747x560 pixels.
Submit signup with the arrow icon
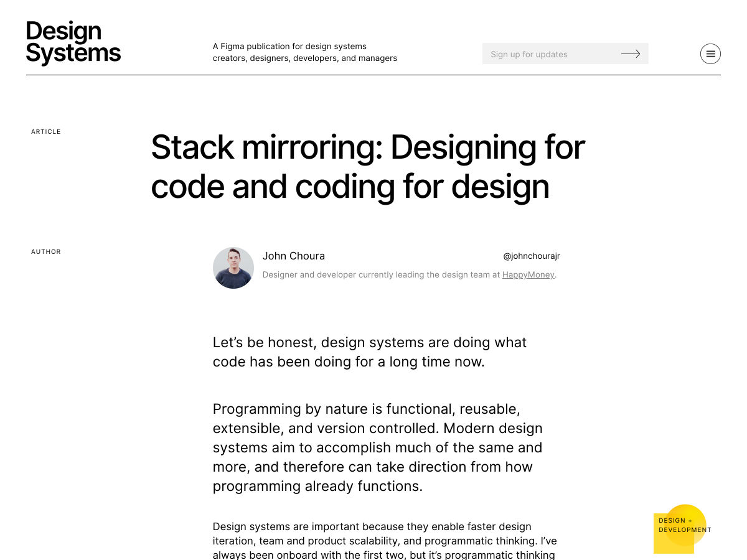click(631, 54)
